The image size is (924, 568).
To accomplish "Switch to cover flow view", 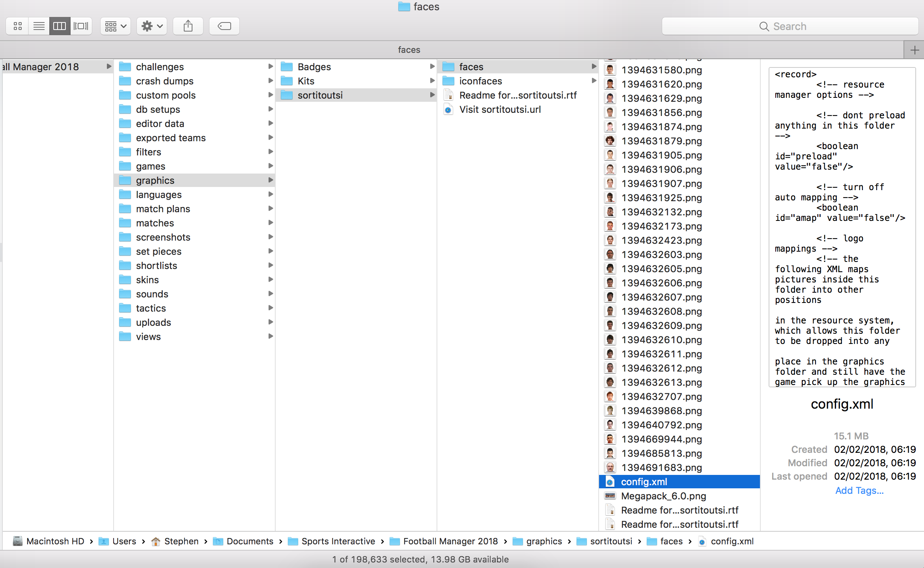I will 81,26.
